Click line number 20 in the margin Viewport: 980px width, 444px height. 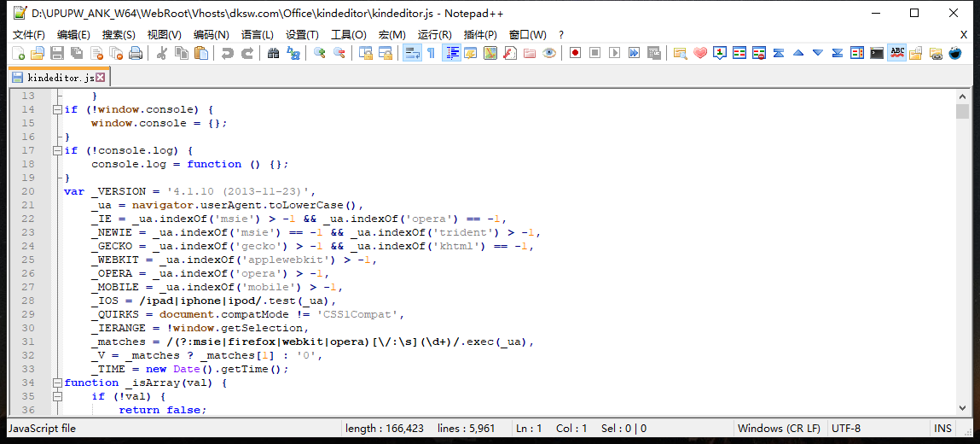(x=28, y=191)
